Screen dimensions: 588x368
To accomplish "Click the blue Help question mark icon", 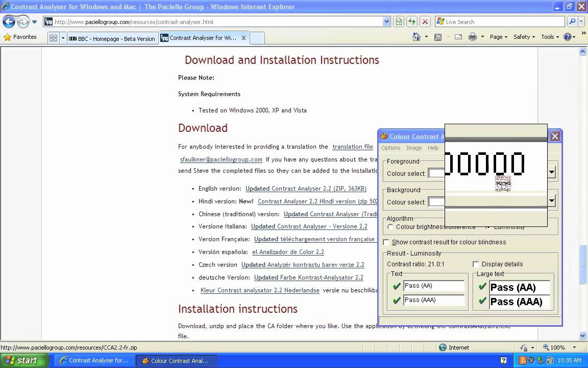I will tap(568, 37).
